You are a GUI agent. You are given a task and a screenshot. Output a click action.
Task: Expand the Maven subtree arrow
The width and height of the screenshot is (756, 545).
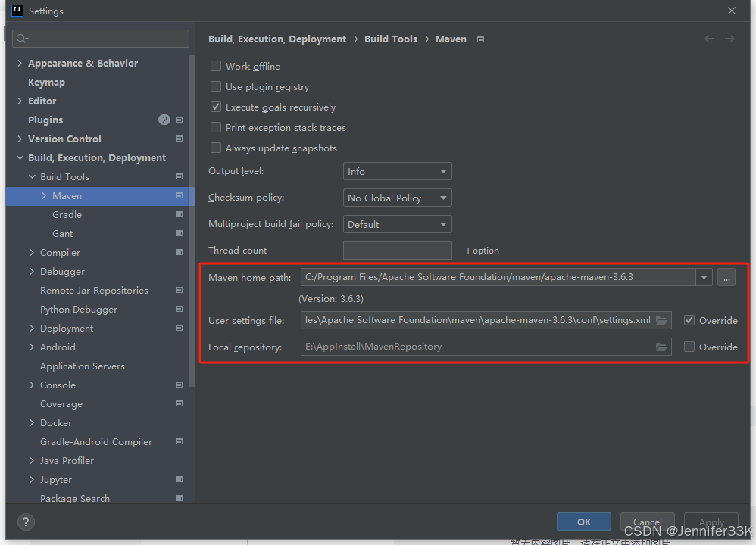point(44,195)
